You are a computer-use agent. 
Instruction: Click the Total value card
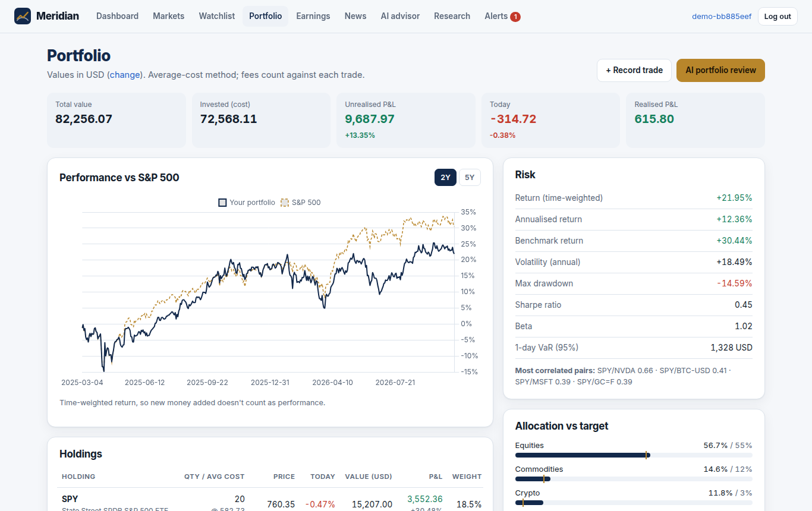[x=117, y=120]
